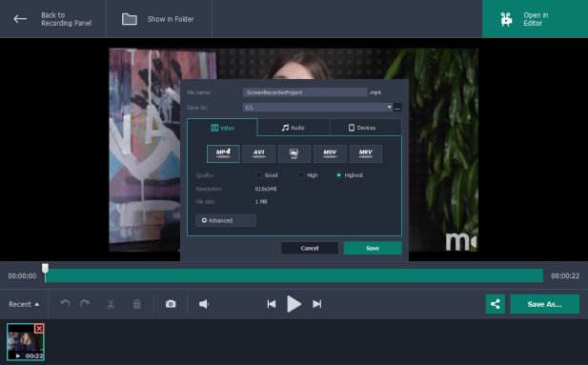This screenshot has height=365, width=588.
Task: Click the trash delete icon
Action: pos(137,304)
